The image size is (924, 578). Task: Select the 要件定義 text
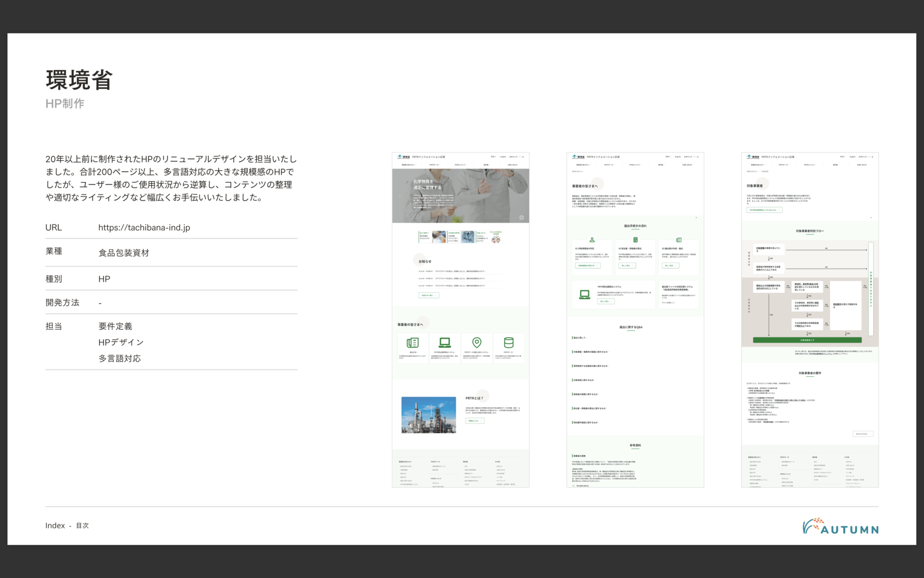[x=115, y=326]
